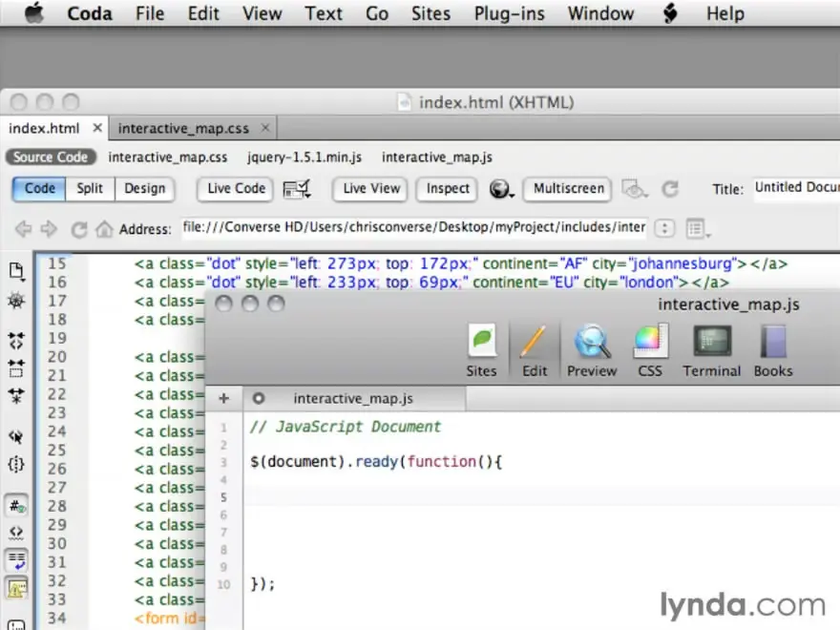Open the Sites menu

(x=430, y=12)
